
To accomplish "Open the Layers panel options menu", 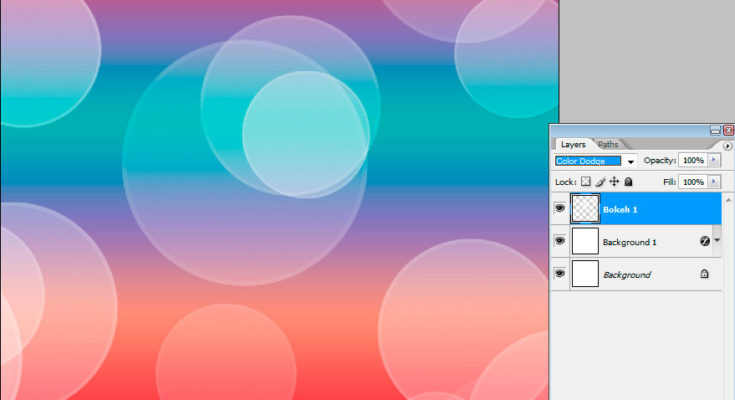I will click(x=727, y=146).
